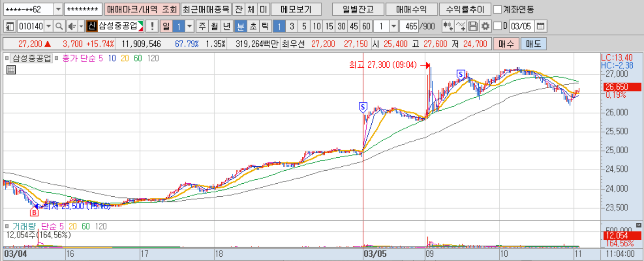Toggle the 분 minute chart mode
The height and width of the screenshot is (261, 644).
240,26
